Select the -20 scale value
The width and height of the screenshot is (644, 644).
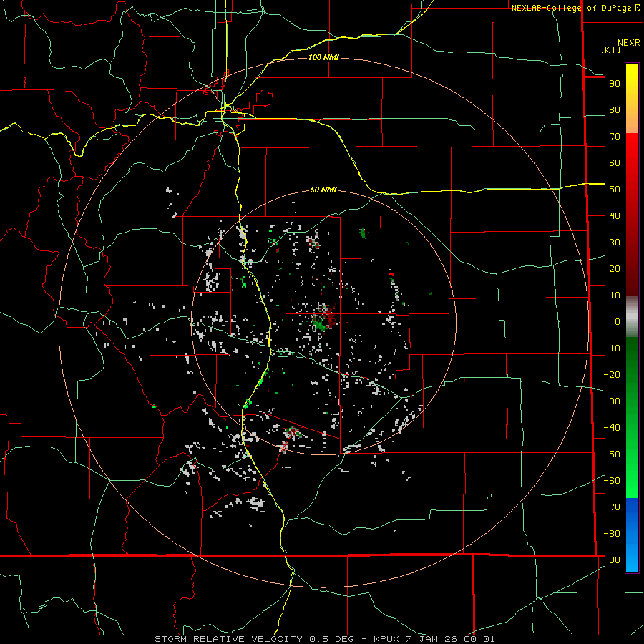click(612, 374)
